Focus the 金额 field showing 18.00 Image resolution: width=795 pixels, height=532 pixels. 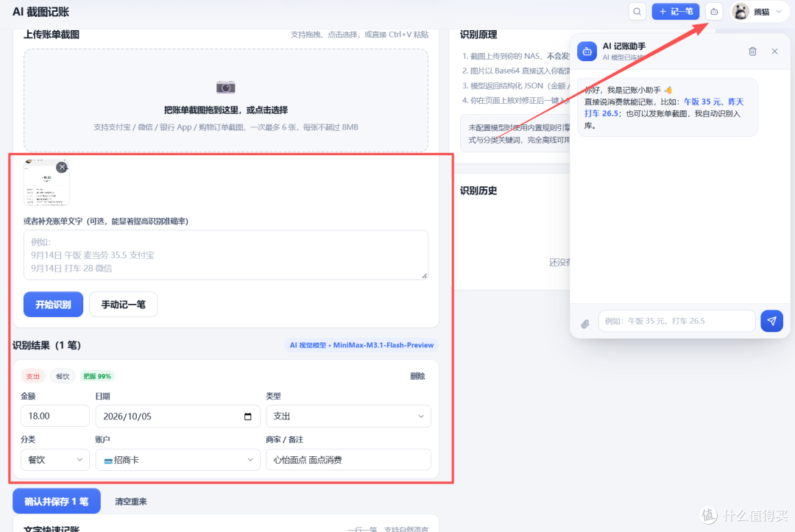[x=54, y=416]
